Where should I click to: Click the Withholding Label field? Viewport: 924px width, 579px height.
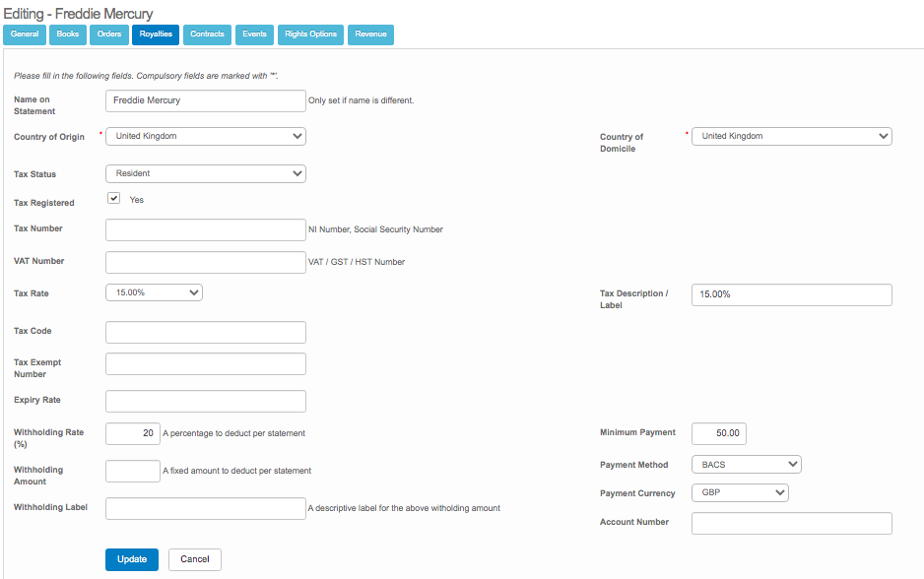[206, 508]
